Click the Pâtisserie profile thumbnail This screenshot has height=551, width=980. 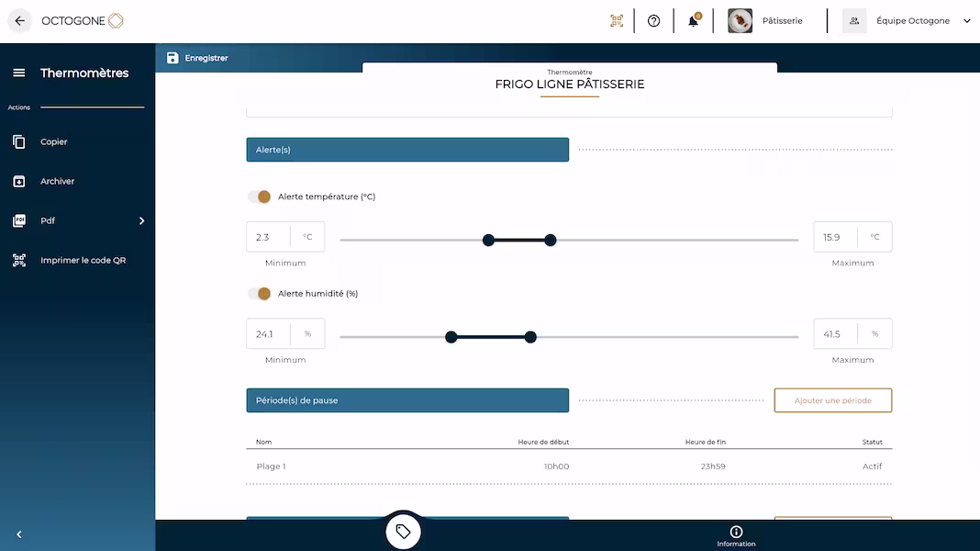tap(740, 21)
